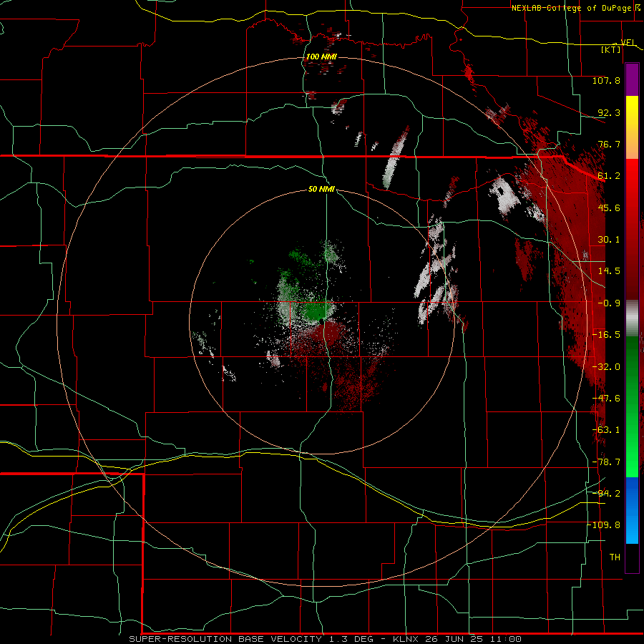Select the purple segment of the color bar

[x=632, y=79]
